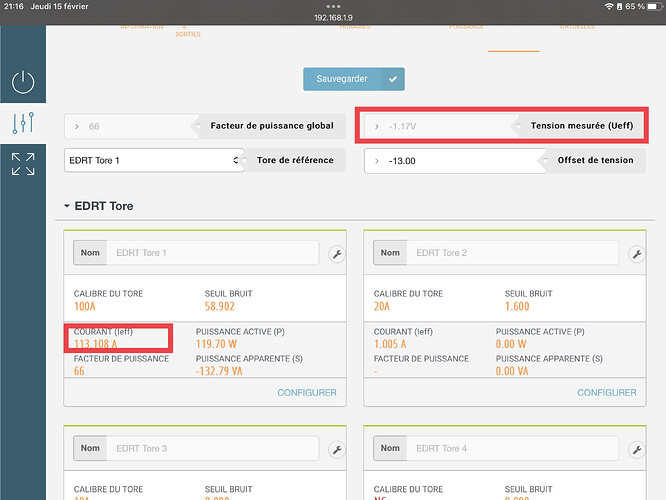666x500 pixels.
Task: Tap the three dots multitasking control
Action: 333,6
